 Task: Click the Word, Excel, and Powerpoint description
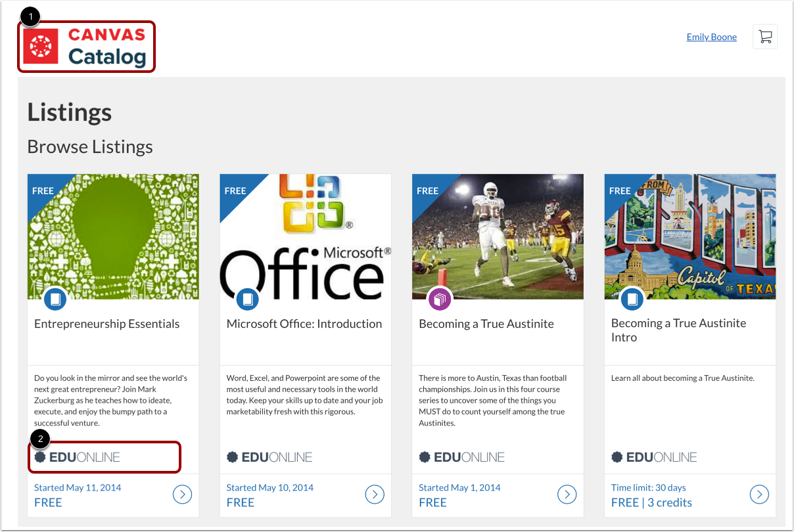(x=305, y=395)
